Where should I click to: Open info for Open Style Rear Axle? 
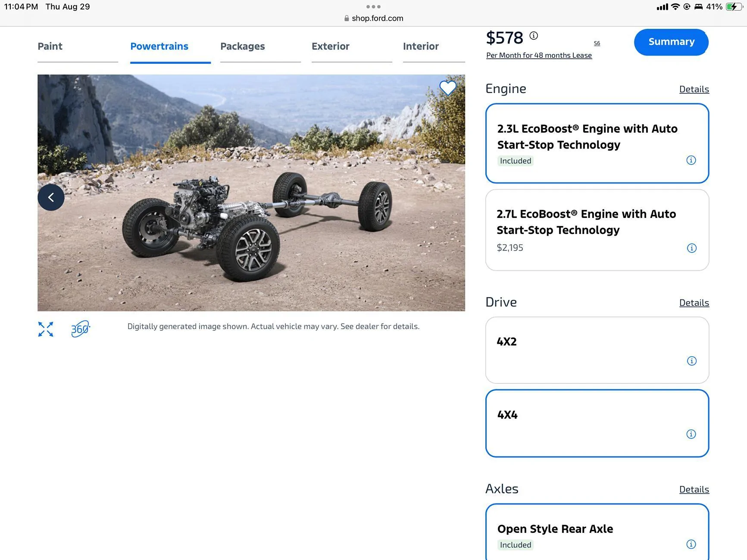[691, 544]
